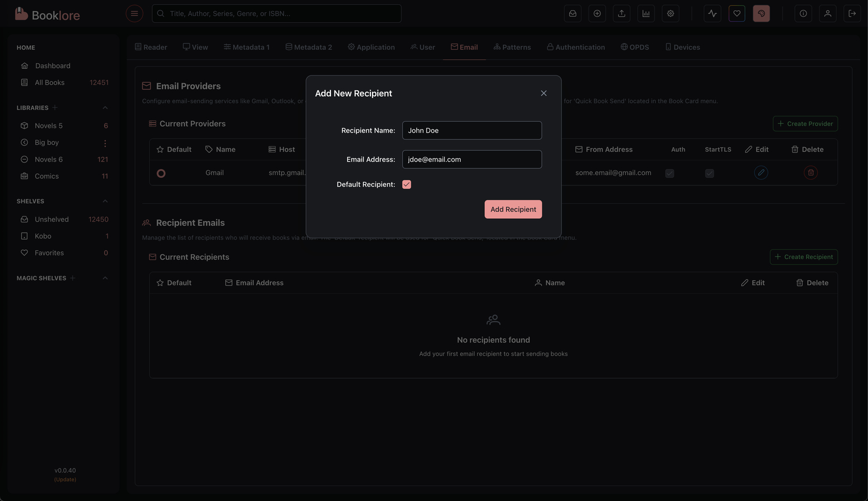Image resolution: width=868 pixels, height=501 pixels.
Task: Collapse the LIBRARIES section
Action: 105,107
